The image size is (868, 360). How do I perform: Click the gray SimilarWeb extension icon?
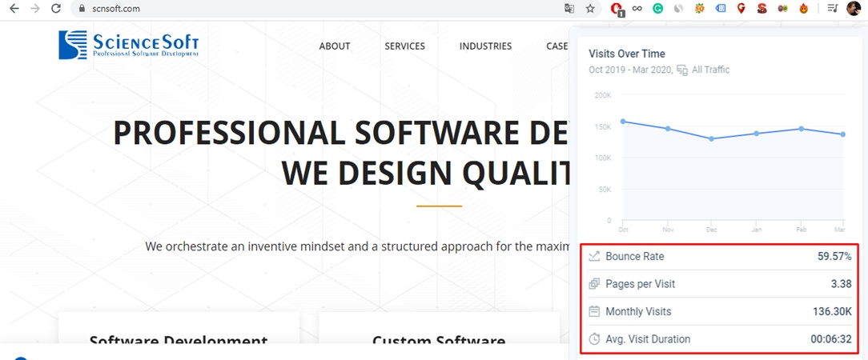[x=679, y=8]
